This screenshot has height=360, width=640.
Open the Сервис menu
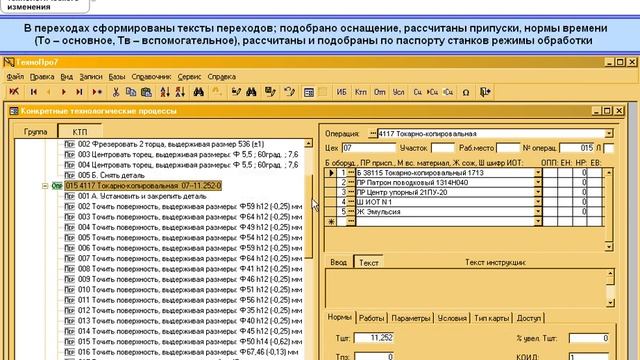pos(189,77)
